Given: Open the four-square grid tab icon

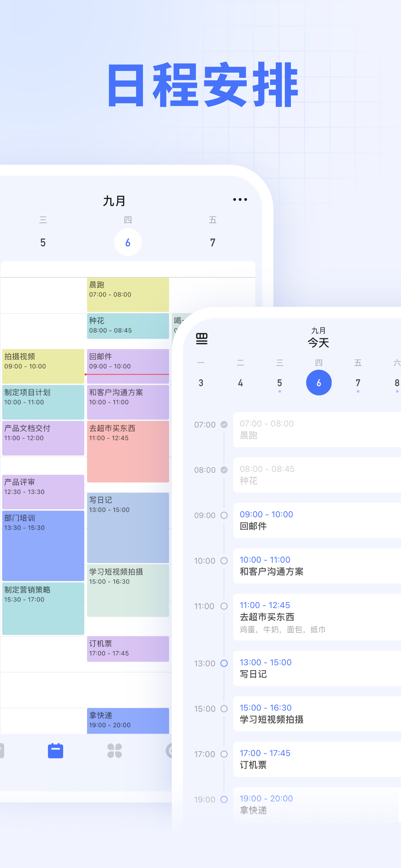Looking at the screenshot, I should click(115, 751).
